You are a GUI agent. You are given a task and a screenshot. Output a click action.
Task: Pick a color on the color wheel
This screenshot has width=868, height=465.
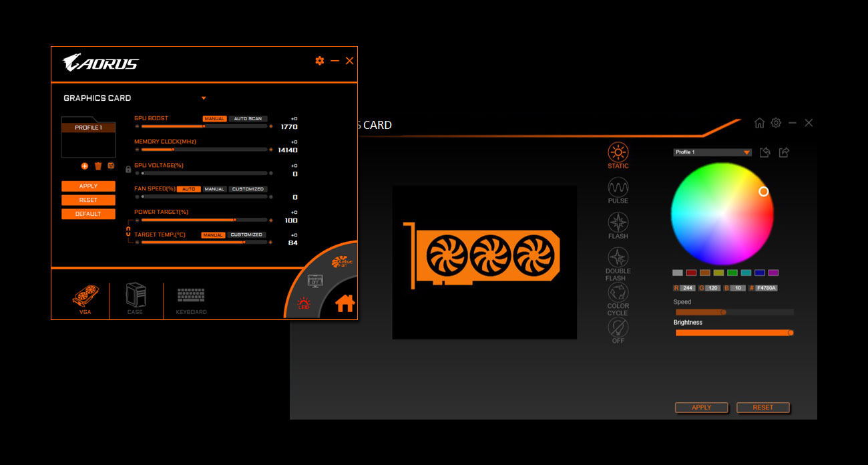coord(722,214)
